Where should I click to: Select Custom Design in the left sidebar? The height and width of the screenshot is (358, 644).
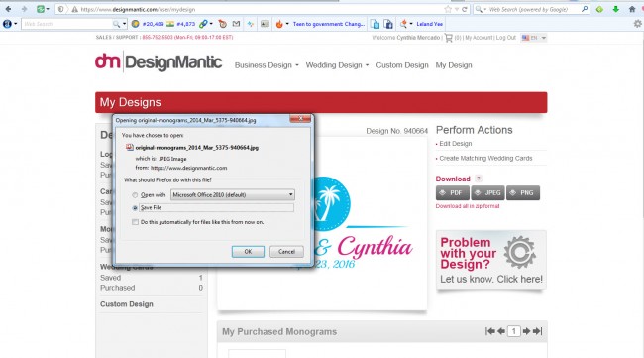point(127,304)
